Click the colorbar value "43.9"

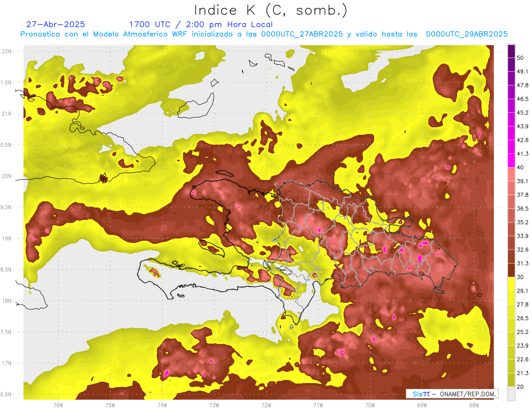522,126
